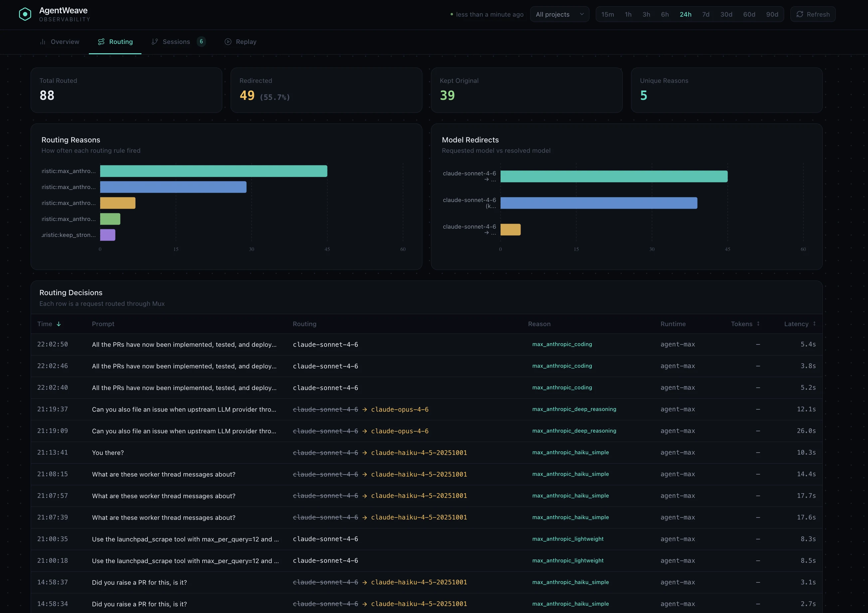The height and width of the screenshot is (613, 868).
Task: Open the Sessions tab
Action: 178,42
